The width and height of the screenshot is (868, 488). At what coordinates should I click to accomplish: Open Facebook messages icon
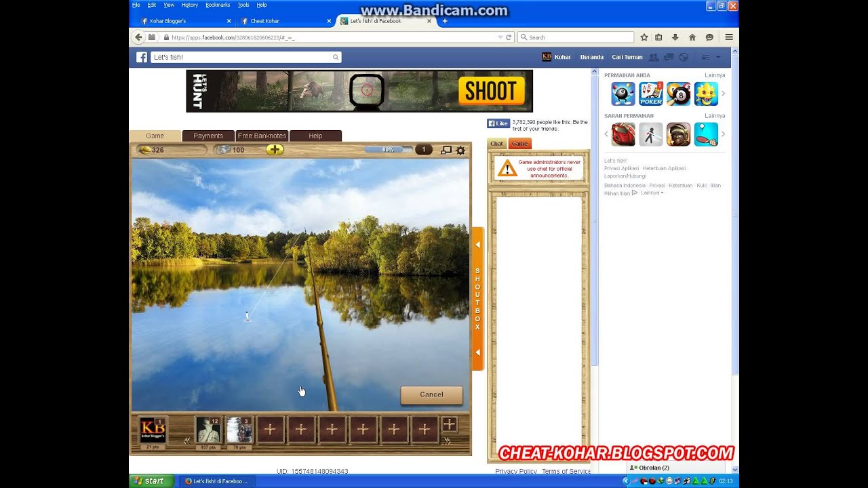click(x=669, y=58)
